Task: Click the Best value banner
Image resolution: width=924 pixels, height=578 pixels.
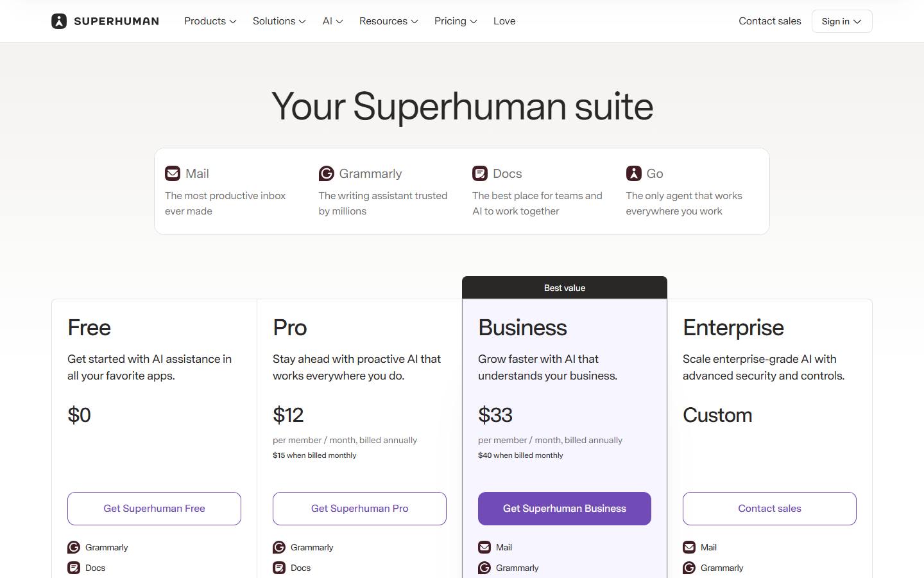Action: [565, 288]
